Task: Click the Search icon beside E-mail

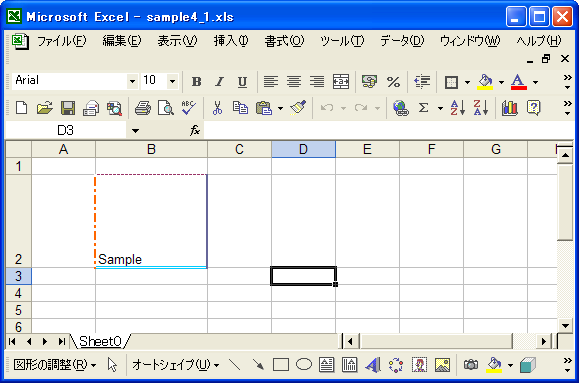Action: (114, 108)
